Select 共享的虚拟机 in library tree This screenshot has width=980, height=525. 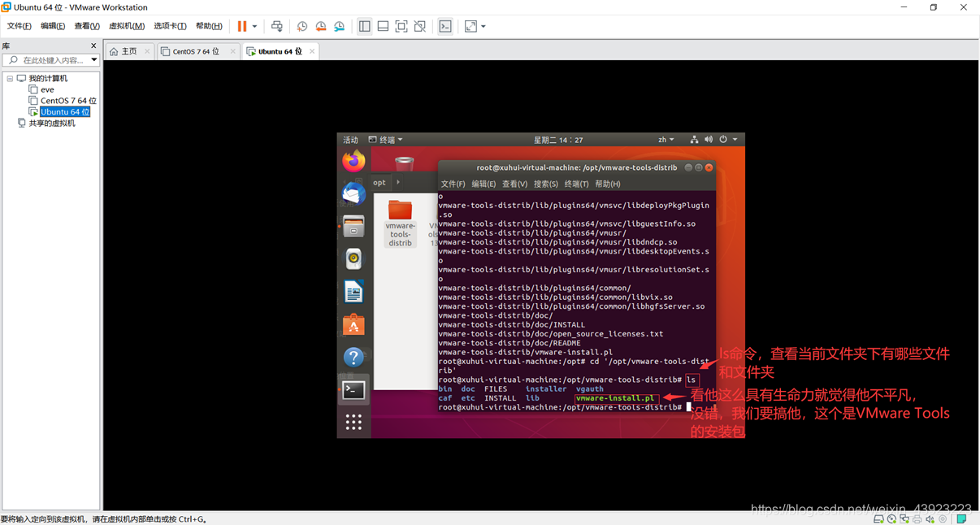pos(52,124)
